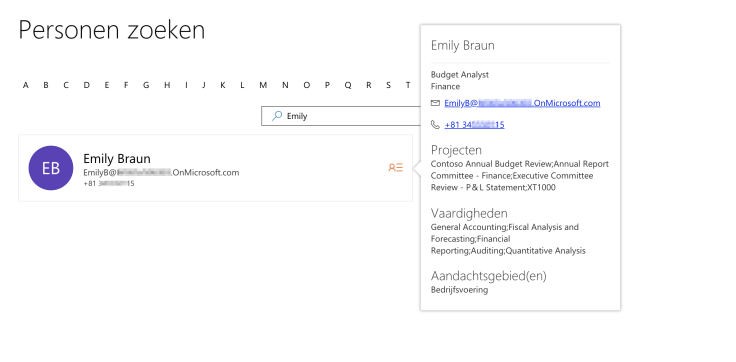The height and width of the screenshot is (362, 736).
Task: Click into the search field containing Emily
Action: pyautogui.click(x=341, y=116)
